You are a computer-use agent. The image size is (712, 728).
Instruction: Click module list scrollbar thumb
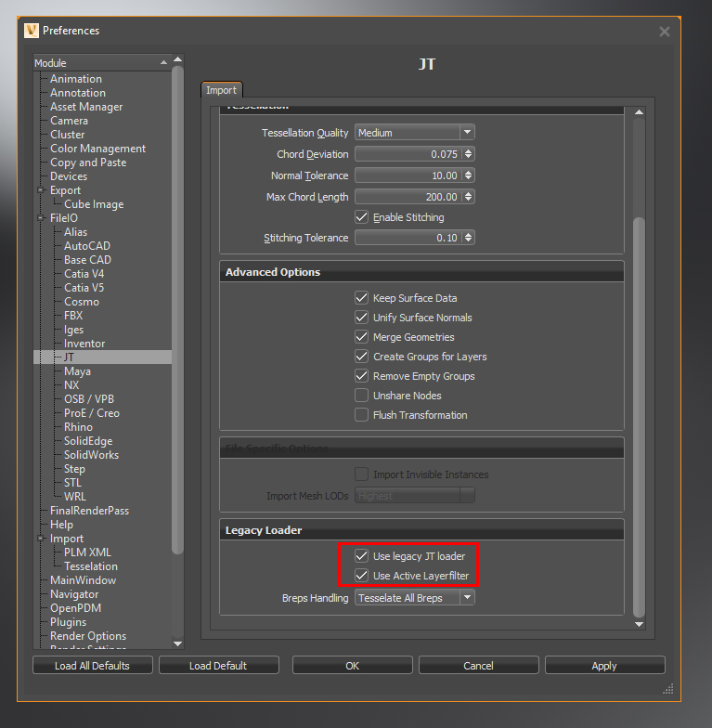[177, 310]
